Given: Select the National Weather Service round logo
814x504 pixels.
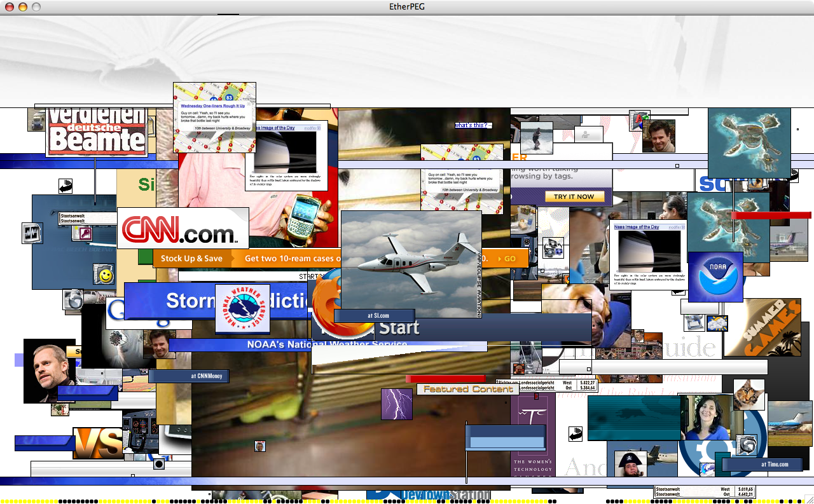Looking at the screenshot, I should [x=242, y=309].
